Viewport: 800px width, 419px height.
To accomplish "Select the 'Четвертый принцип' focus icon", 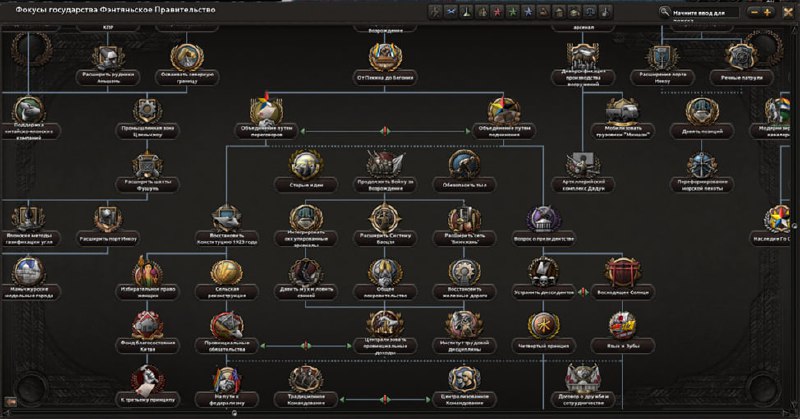I will (543, 326).
